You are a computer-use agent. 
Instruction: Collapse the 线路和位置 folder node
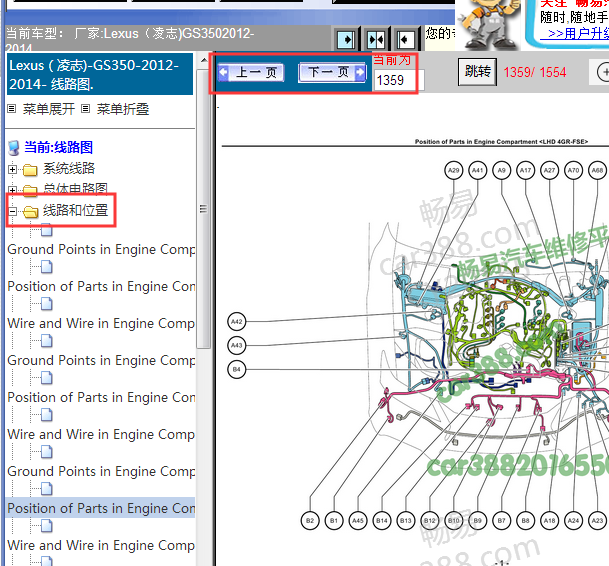coord(12,211)
